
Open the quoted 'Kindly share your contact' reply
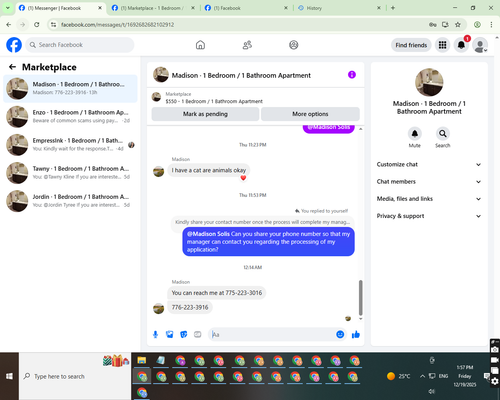(263, 222)
